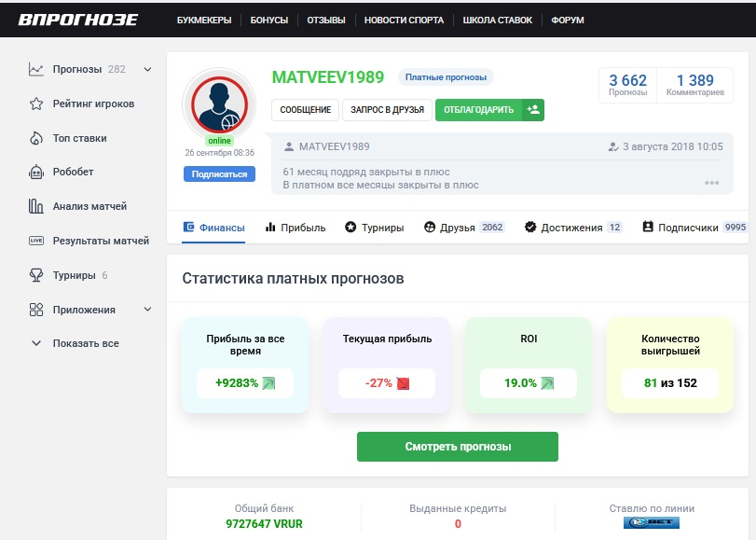This screenshot has height=540, width=756.
Task: Select the Рейтинг игроков sidebar icon
Action: (x=34, y=104)
